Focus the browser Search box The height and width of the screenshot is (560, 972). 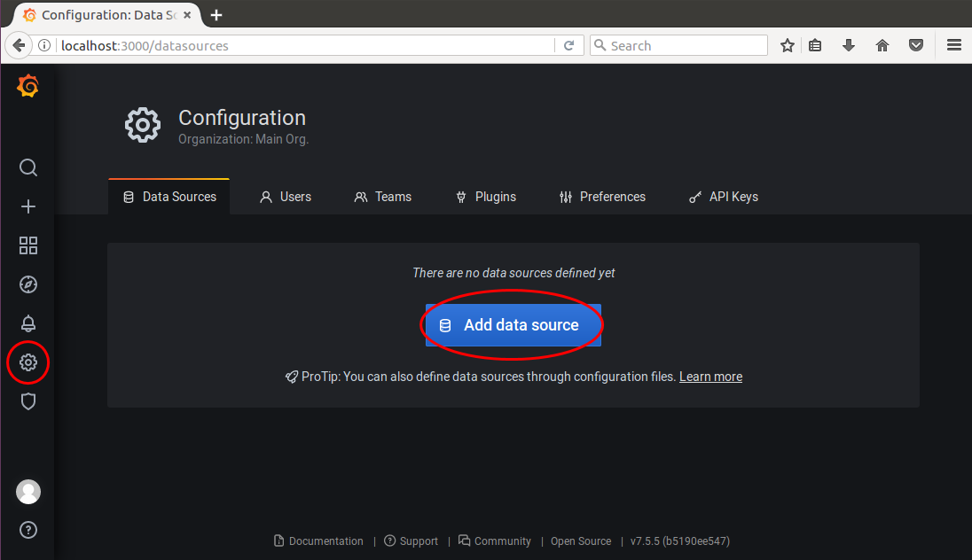pyautogui.click(x=678, y=45)
